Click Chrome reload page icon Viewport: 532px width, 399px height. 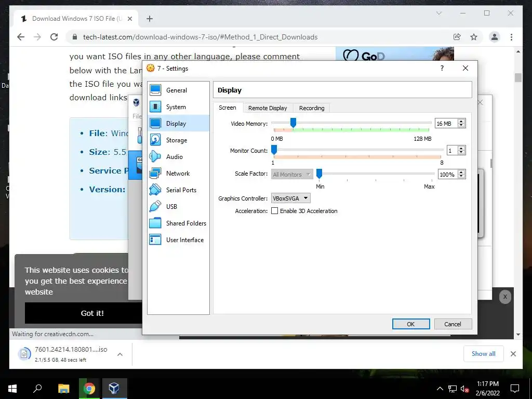(54, 37)
